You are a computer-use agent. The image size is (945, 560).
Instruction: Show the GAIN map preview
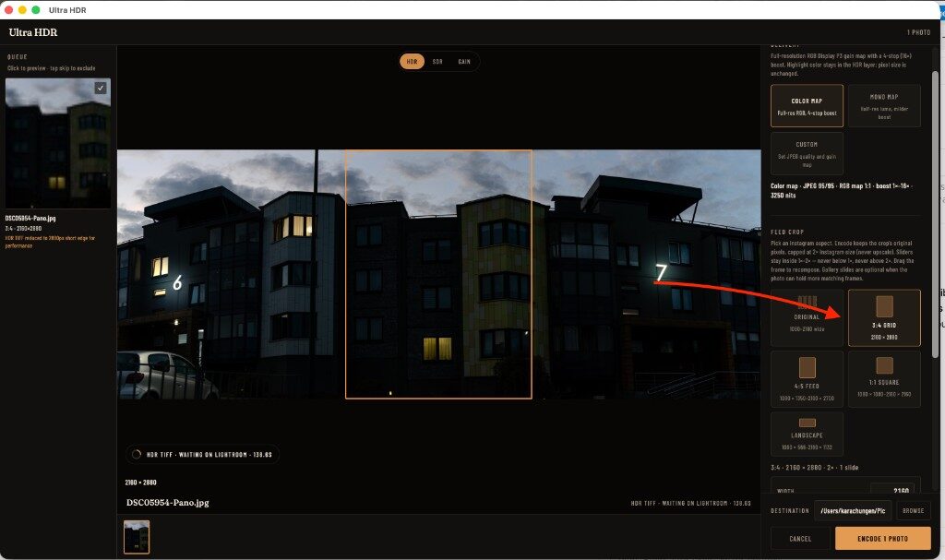464,62
